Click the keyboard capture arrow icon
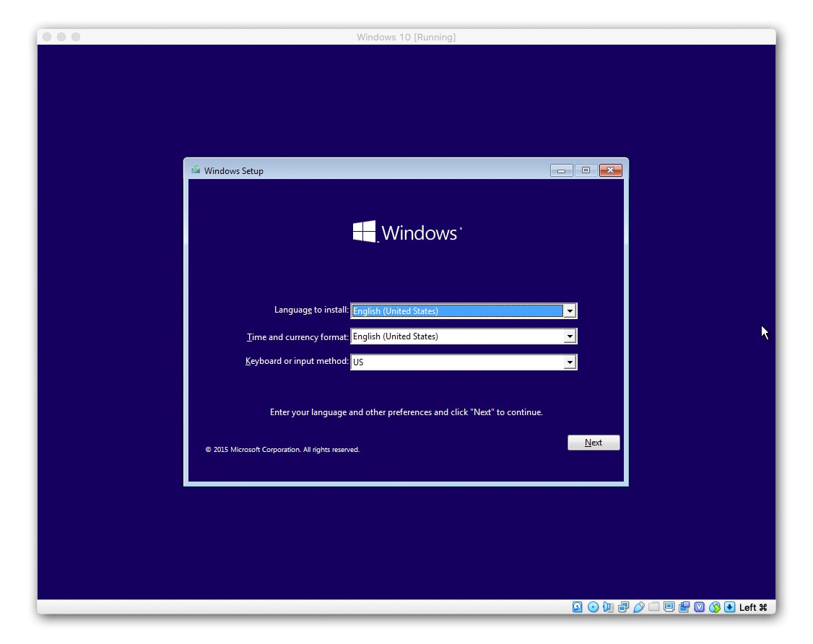Image resolution: width=813 pixels, height=644 pixels. coord(729,607)
